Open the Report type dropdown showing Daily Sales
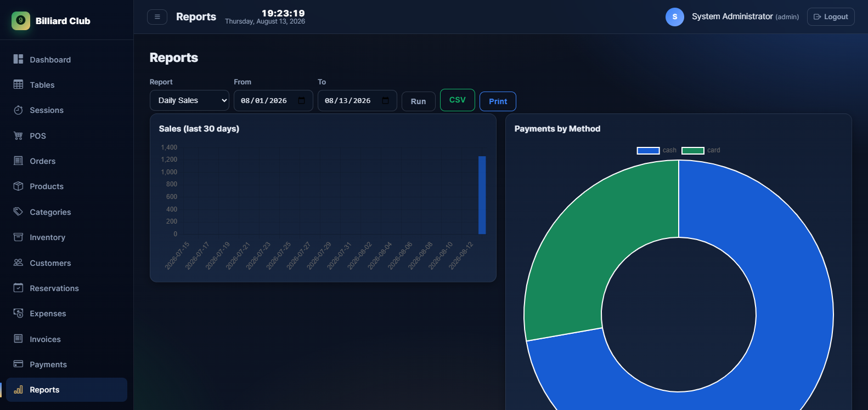 189,100
